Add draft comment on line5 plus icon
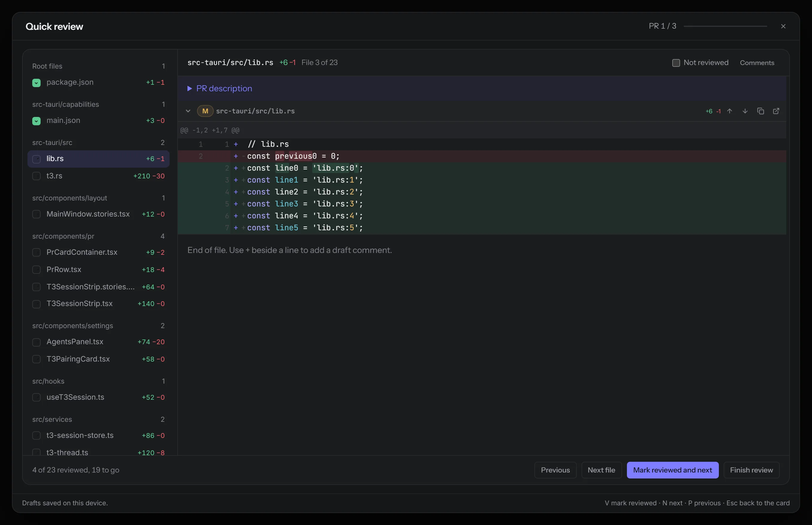 click(236, 228)
